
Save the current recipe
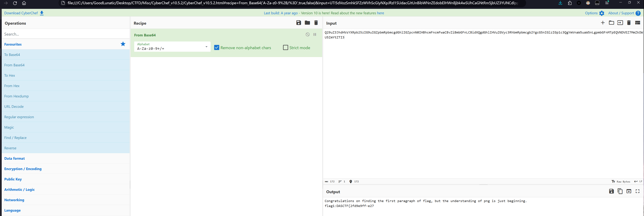point(299,23)
